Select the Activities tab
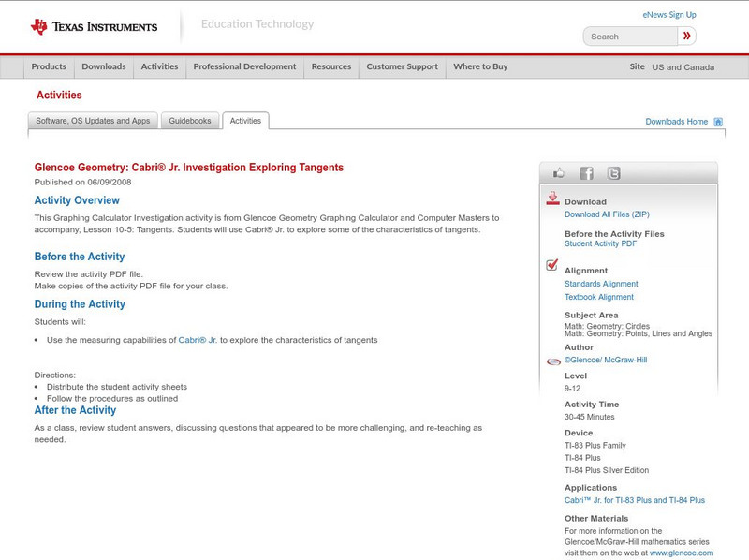The width and height of the screenshot is (749, 560). point(245,120)
